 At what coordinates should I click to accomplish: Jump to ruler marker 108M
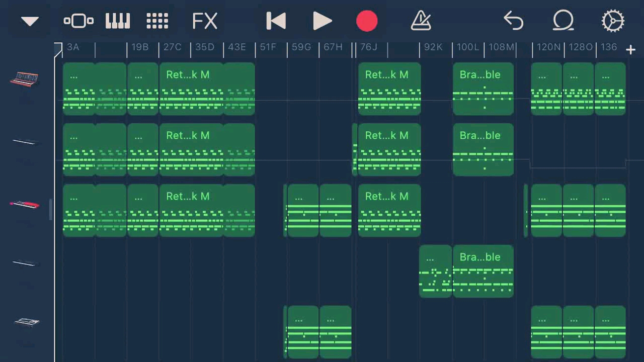point(502,47)
